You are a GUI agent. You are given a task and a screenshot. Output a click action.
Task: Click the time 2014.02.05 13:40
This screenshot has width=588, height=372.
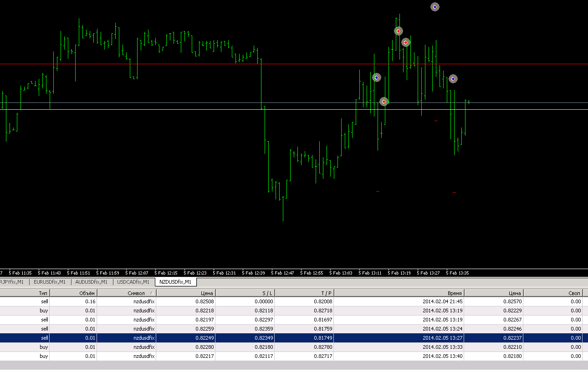click(x=443, y=356)
